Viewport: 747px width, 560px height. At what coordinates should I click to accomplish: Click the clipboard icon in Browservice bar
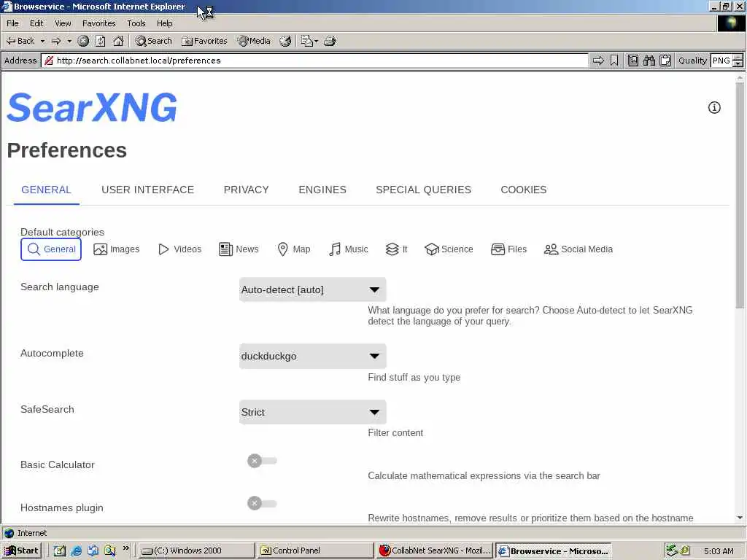click(x=665, y=61)
